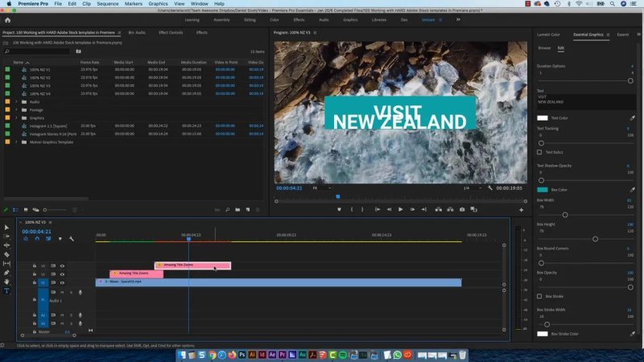Open playback resolution 1/4 dropdown
Viewport: 644px width, 362px height.
tap(473, 188)
